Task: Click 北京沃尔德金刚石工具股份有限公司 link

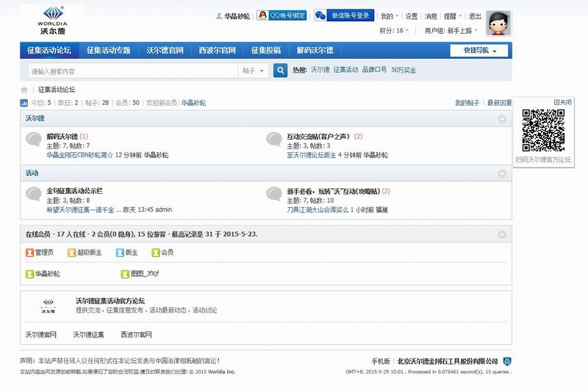Action: (448, 362)
